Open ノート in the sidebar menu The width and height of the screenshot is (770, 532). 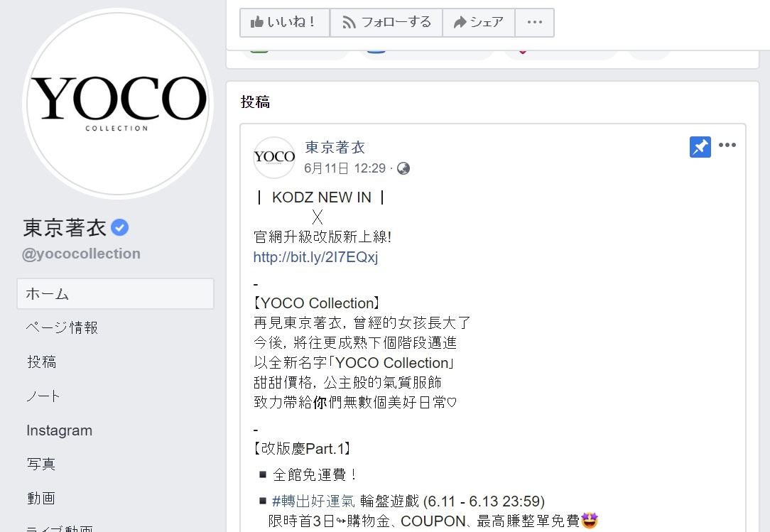[x=43, y=396]
